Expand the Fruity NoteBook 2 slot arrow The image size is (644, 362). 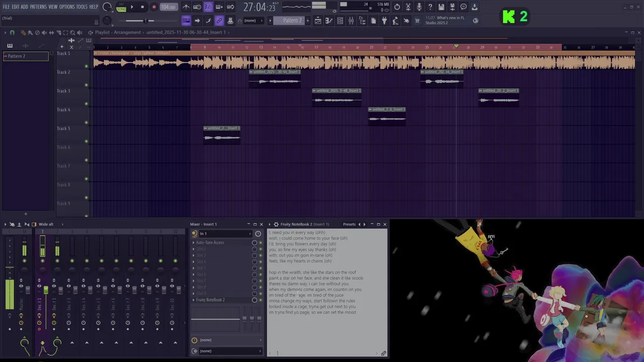tap(193, 300)
